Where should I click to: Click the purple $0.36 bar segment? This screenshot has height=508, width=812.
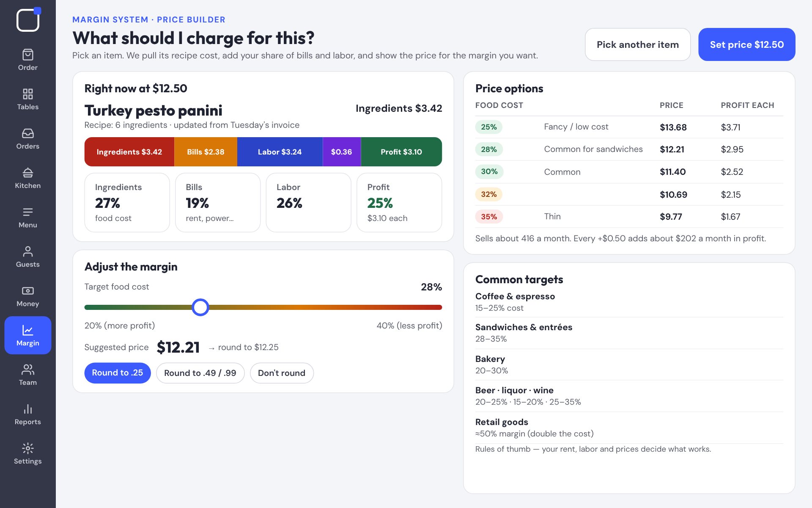[342, 152]
